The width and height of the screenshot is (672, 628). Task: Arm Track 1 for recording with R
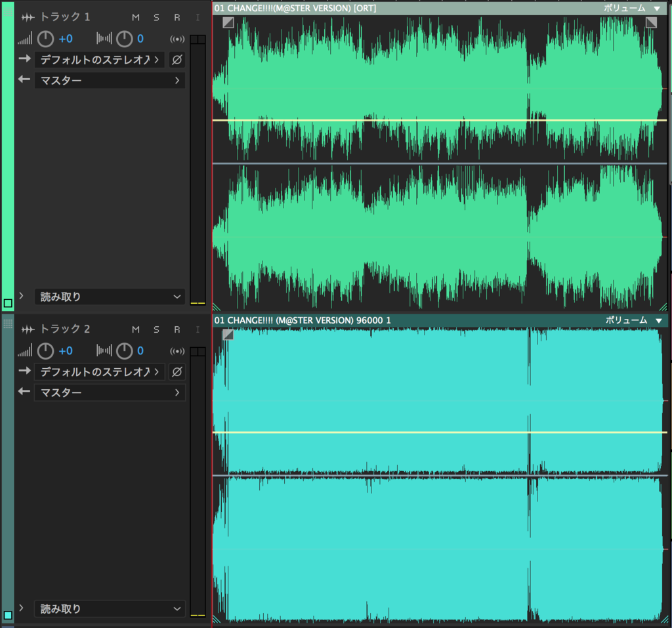[177, 18]
